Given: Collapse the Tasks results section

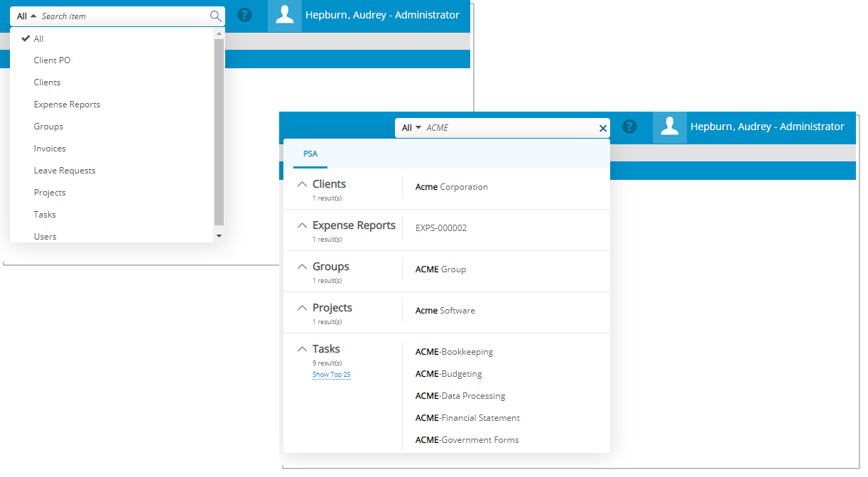Looking at the screenshot, I should 302,349.
